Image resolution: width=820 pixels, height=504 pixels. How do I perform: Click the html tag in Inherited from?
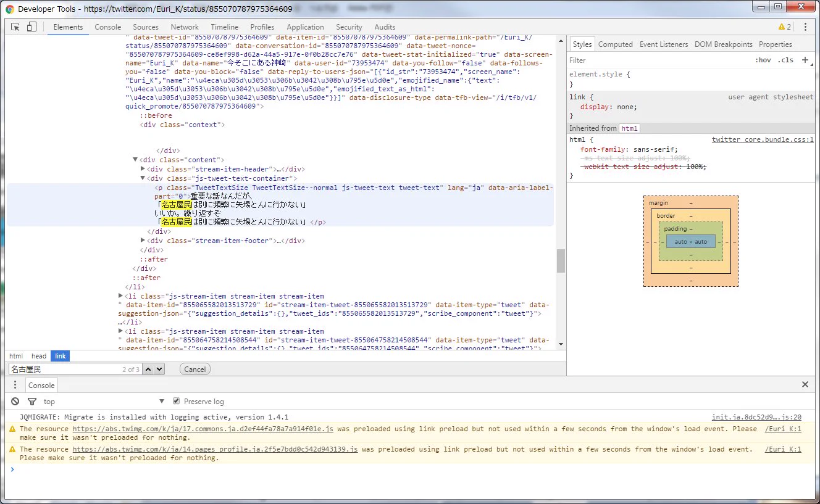click(629, 128)
